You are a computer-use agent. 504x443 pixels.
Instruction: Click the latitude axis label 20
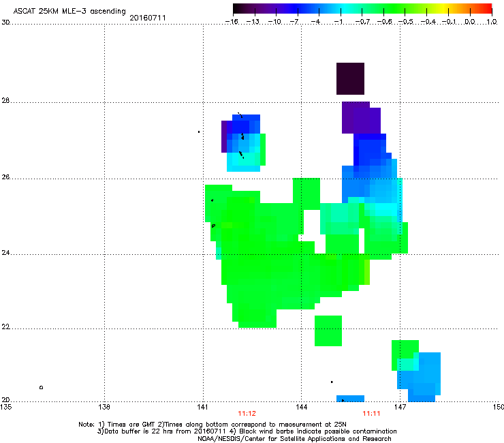coord(5,399)
